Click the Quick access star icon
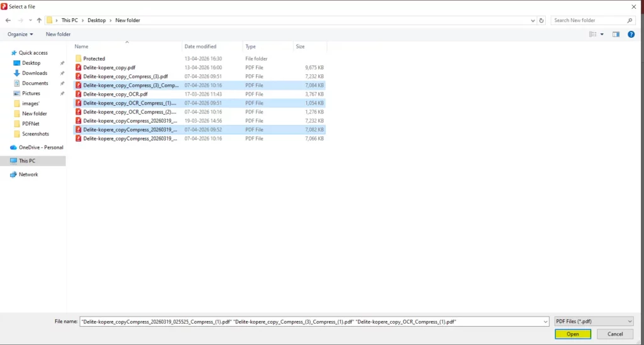Viewport: 644px width, 345px height. 14,53
